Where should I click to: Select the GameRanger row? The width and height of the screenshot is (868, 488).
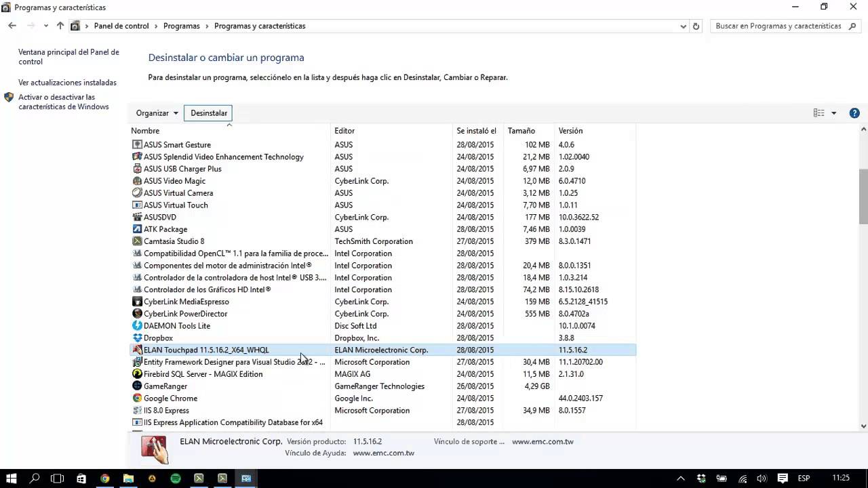[383, 386]
